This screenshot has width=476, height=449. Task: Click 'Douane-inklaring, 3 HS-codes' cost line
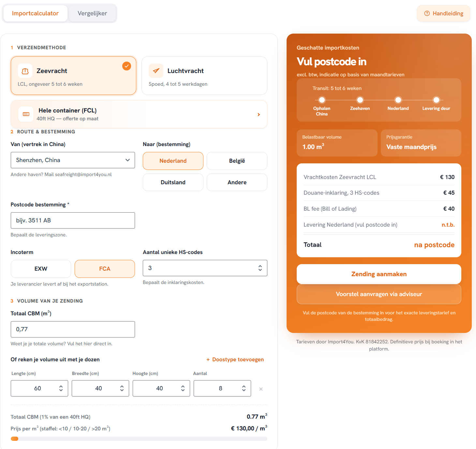click(379, 193)
